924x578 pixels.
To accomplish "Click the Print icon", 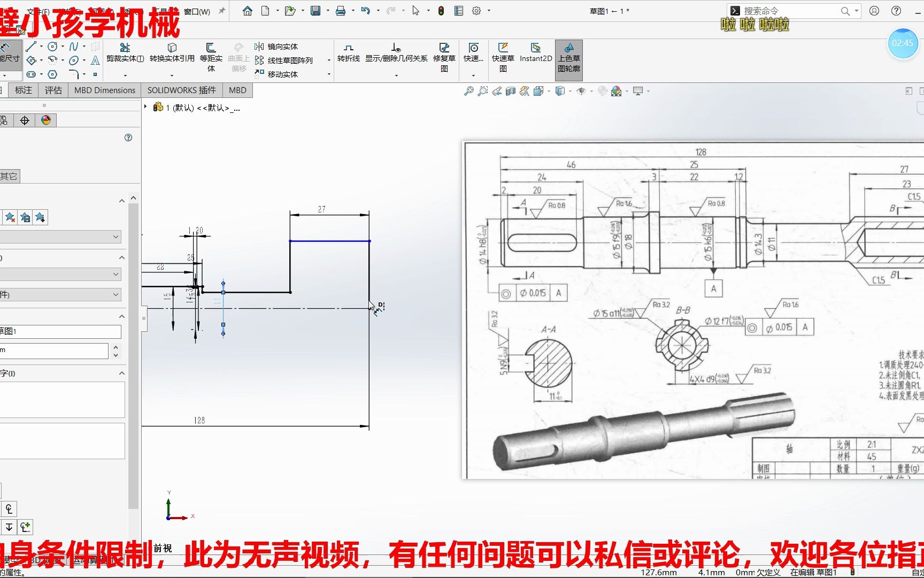I will pyautogui.click(x=341, y=11).
